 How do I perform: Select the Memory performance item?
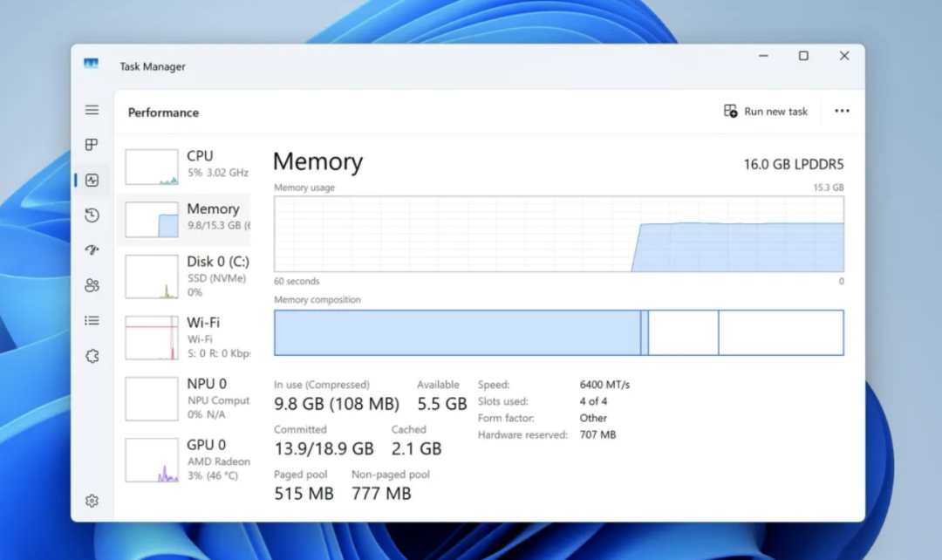(x=186, y=218)
